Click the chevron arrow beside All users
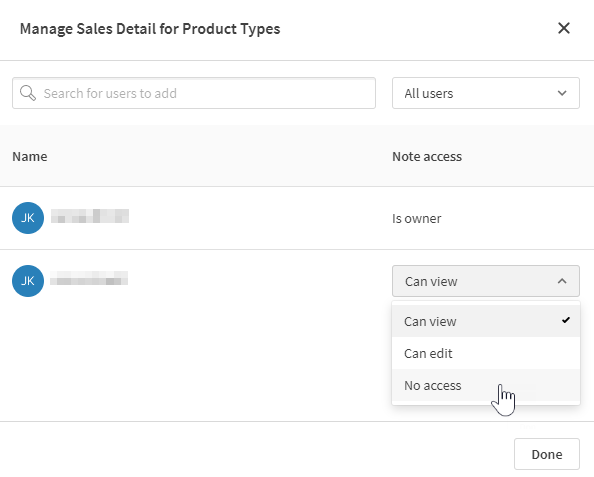Screen dimensions: 594x477 point(562,93)
